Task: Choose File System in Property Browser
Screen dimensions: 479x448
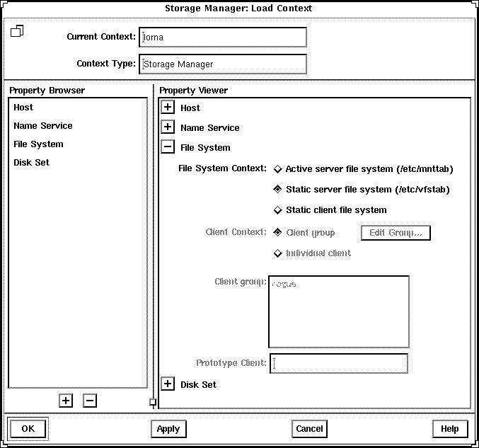Action: [x=38, y=144]
